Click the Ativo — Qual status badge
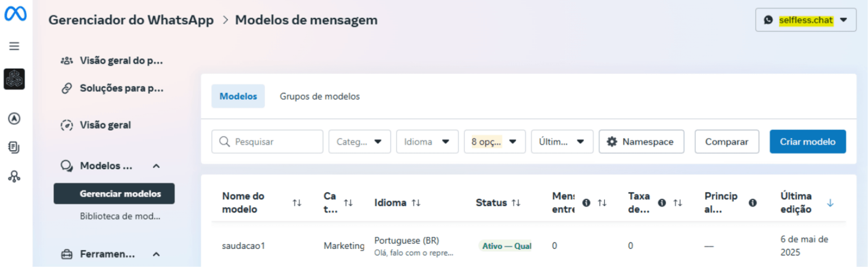 click(505, 246)
